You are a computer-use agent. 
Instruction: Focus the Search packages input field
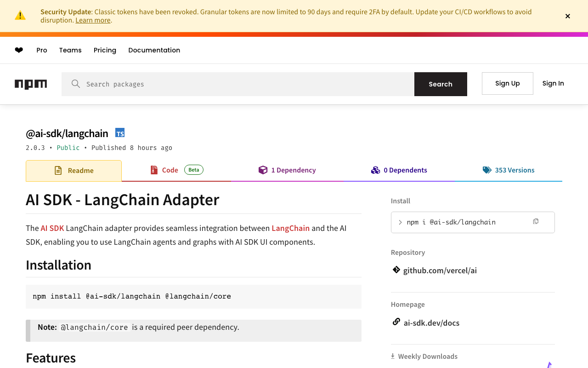pos(248,84)
